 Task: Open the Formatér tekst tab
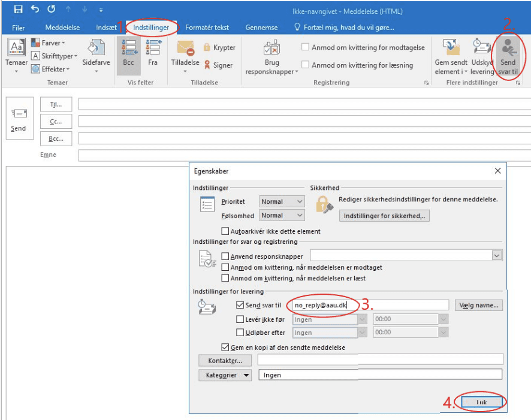[x=207, y=28]
